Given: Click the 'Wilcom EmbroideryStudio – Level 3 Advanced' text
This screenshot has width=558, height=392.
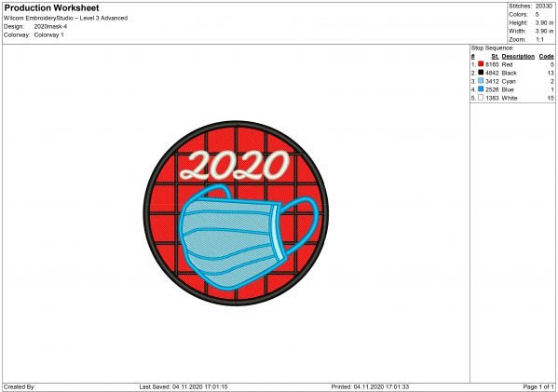Looking at the screenshot, I should (x=66, y=18).
